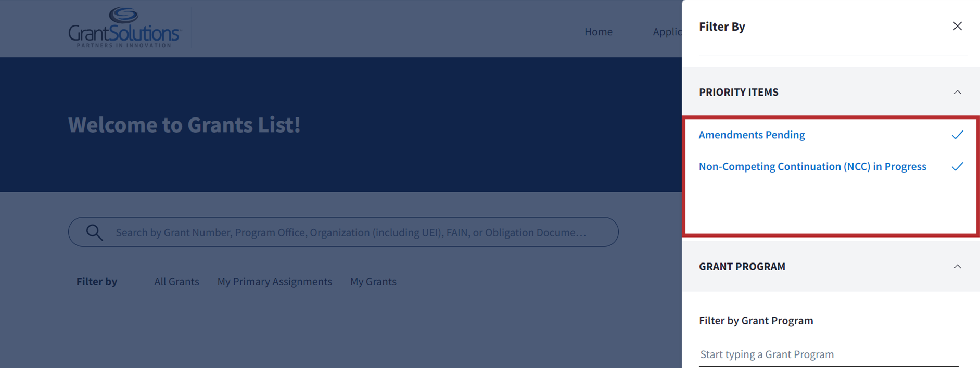Click the checkmark beside Amendments Pending
Image resolution: width=980 pixels, height=368 pixels.
click(957, 135)
